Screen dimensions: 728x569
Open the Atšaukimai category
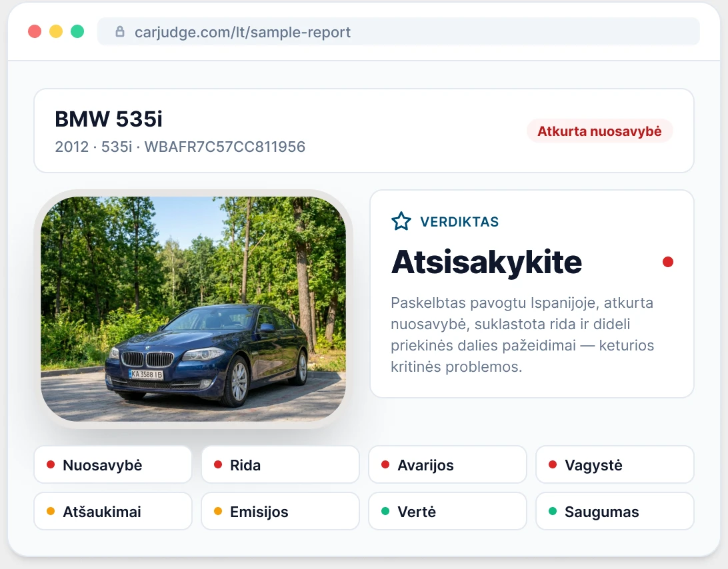point(113,512)
